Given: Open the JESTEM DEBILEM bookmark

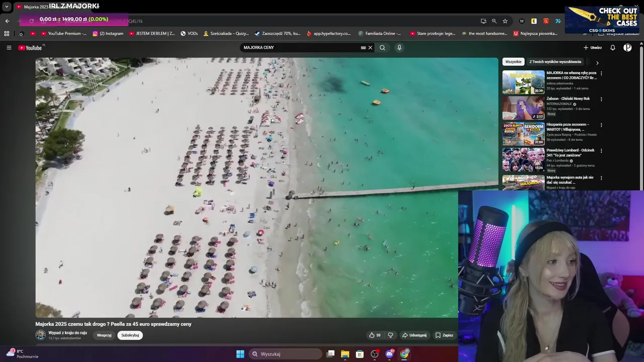Looking at the screenshot, I should [x=152, y=34].
